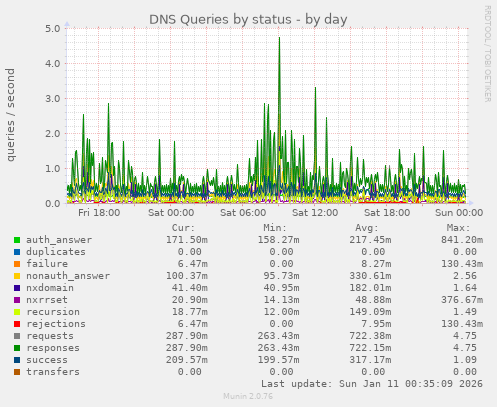Click the Cur: column header
The height and width of the screenshot is (407, 497).
pyautogui.click(x=183, y=228)
